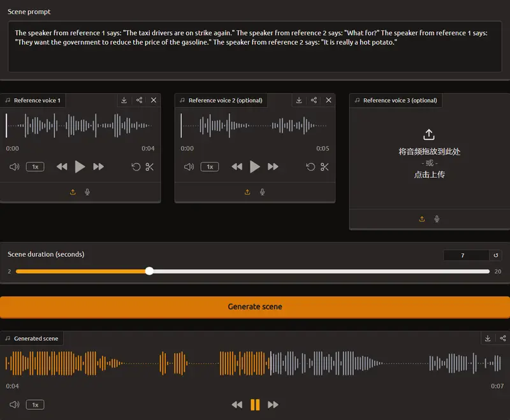Pause the Generated scene playback

255,405
